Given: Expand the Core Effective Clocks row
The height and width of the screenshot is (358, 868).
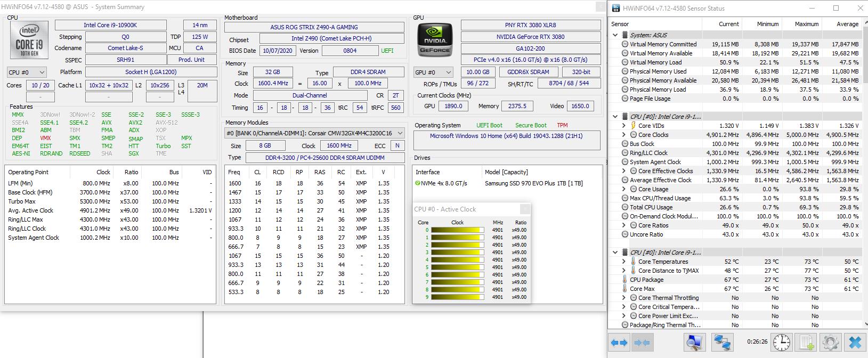Looking at the screenshot, I should click(624, 171).
